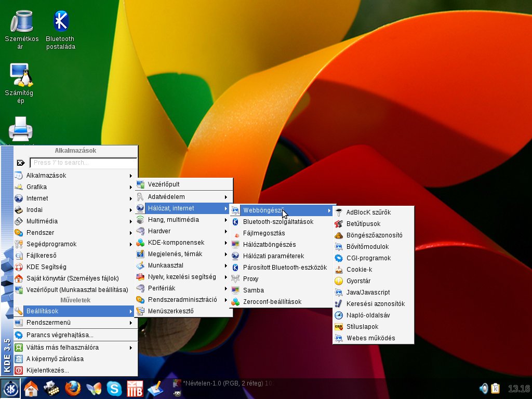Screen dimensions: 532x399
Task: Choose the Java/Javascript menu entry
Action: tap(368, 292)
